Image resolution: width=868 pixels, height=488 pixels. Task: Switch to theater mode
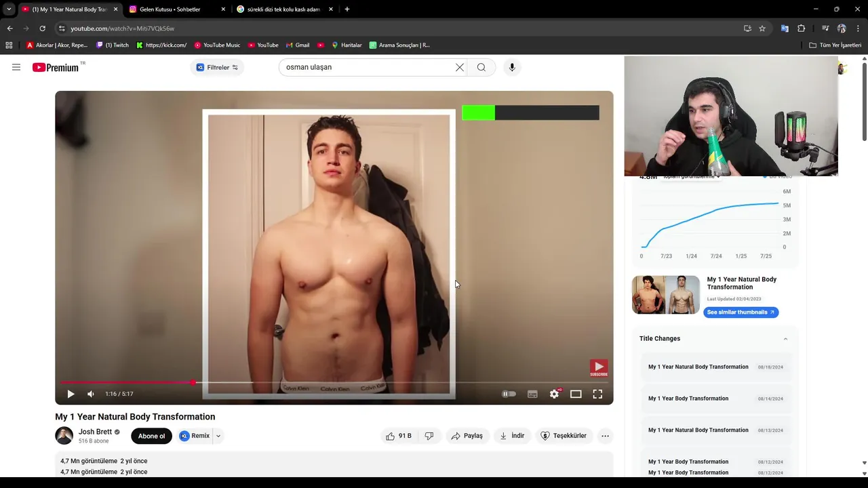(576, 394)
